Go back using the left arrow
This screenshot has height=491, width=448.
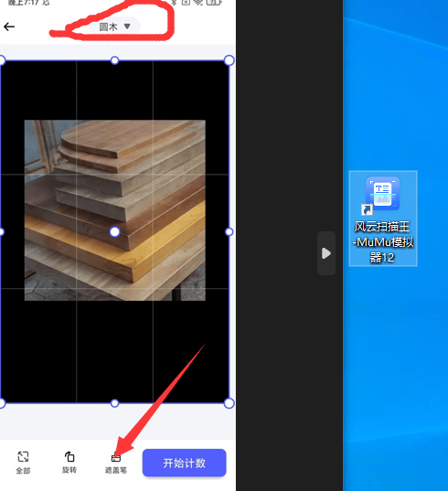click(9, 27)
